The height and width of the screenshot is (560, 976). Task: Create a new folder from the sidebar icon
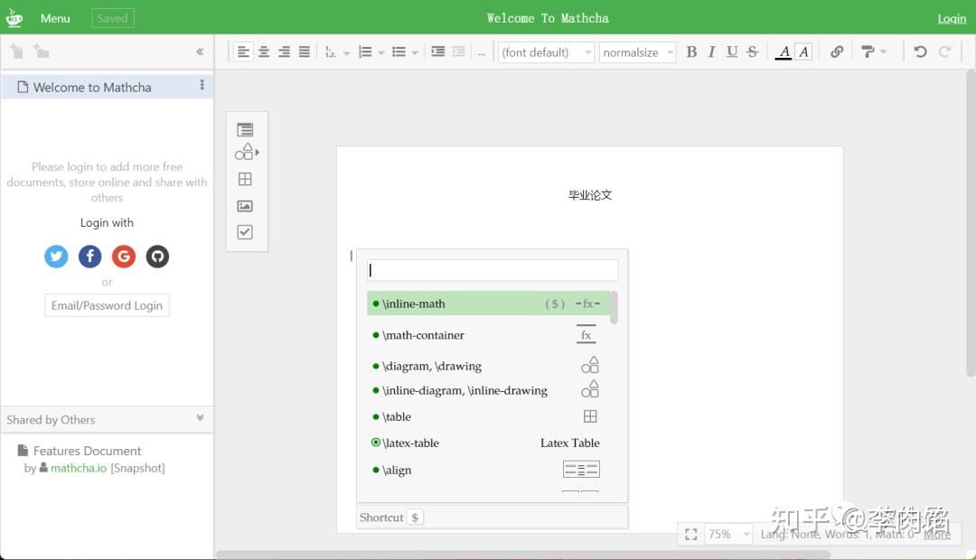coord(41,51)
